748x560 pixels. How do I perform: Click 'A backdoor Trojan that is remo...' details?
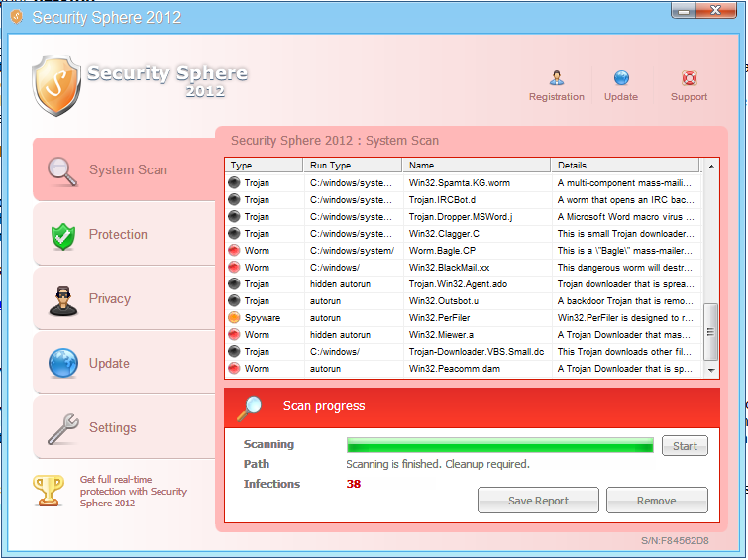(x=625, y=301)
